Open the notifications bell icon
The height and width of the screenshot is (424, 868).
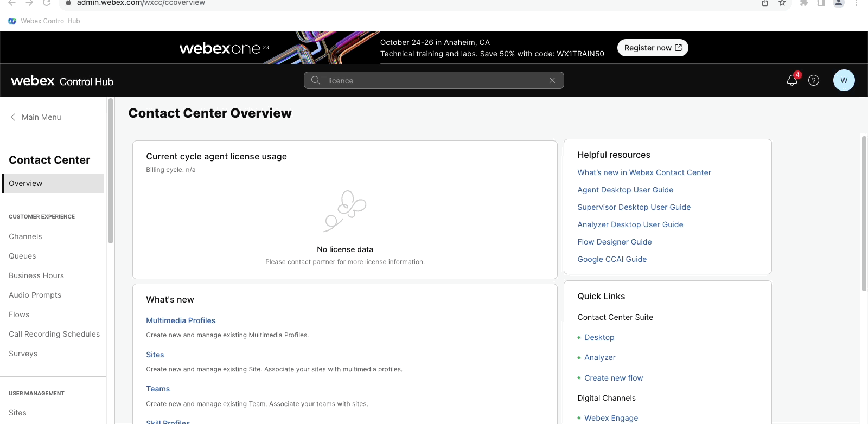792,81
